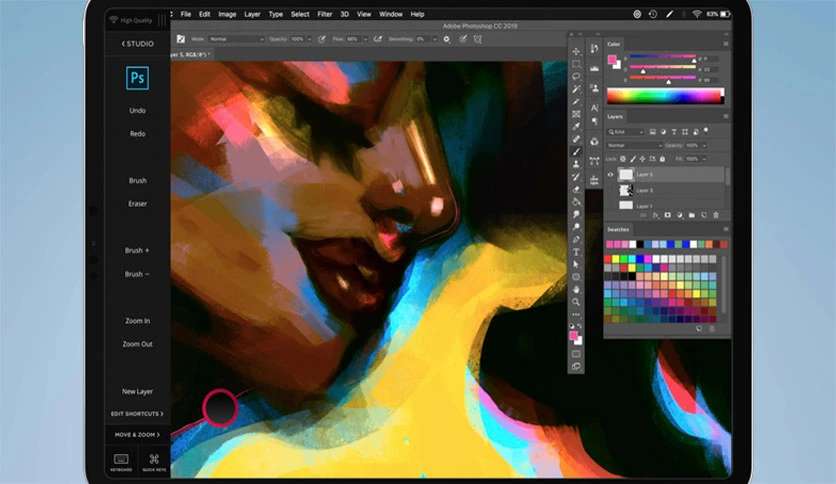Open the File menu

click(x=186, y=14)
